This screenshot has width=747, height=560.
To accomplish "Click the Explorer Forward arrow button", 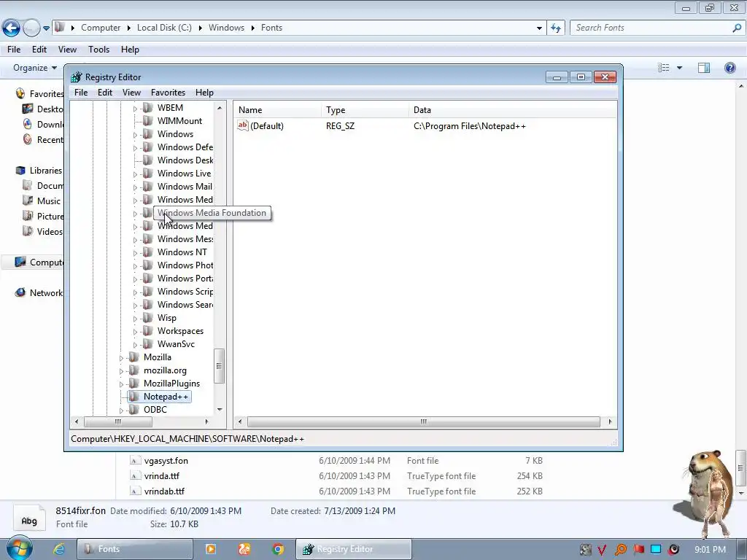I will coord(31,28).
